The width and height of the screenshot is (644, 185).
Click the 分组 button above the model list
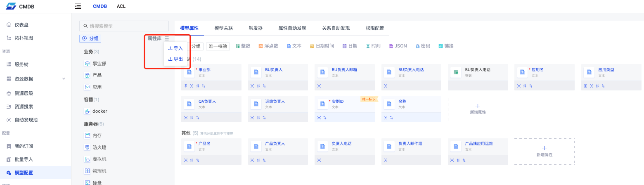pos(90,38)
